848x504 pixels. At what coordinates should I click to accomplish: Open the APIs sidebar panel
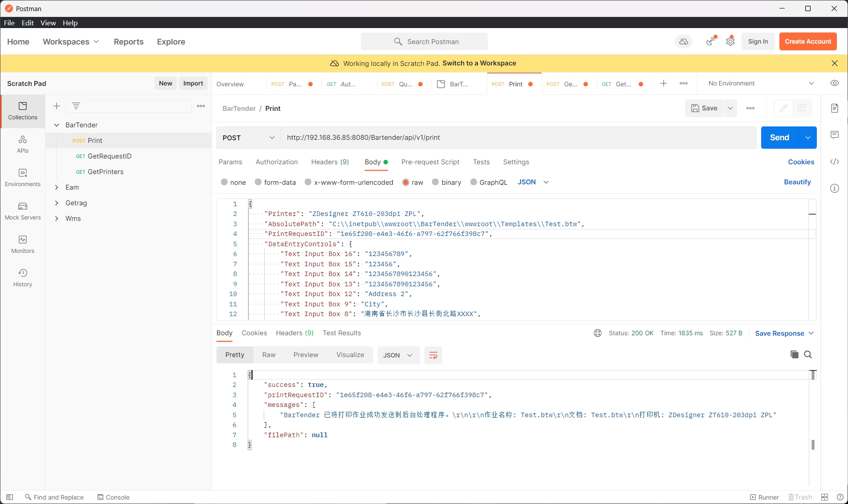pos(23,144)
